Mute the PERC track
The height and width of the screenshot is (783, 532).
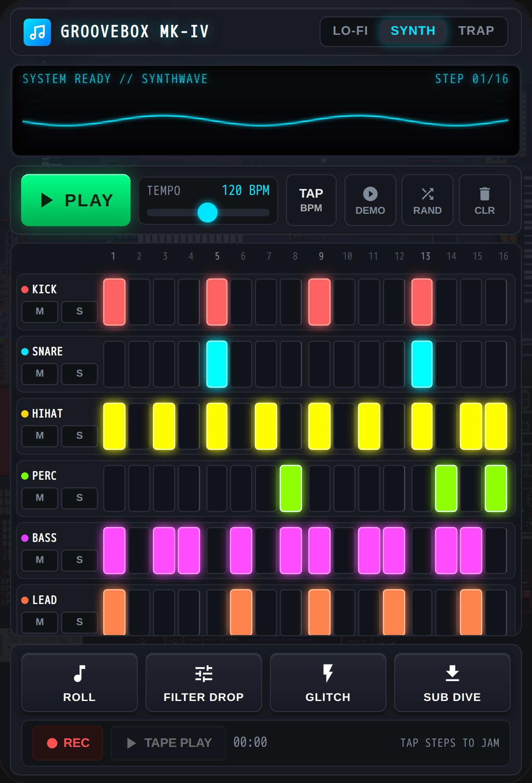pos(40,498)
